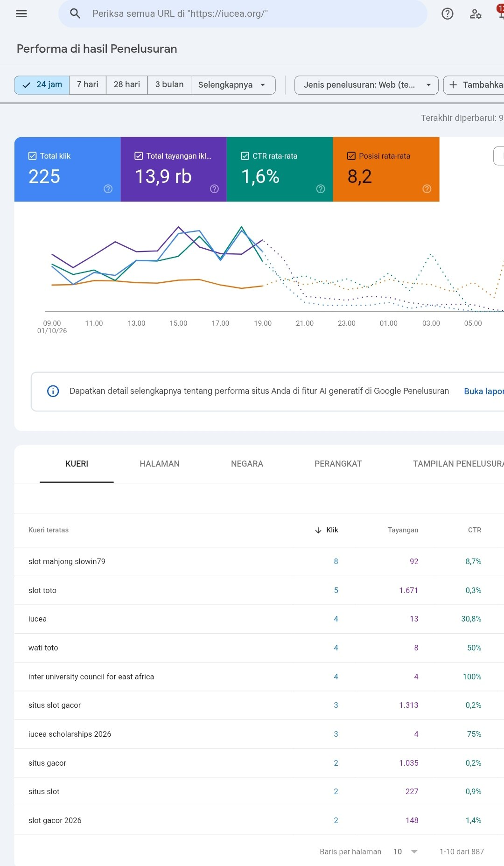
Task: Open the Buka laporan link
Action: pos(484,391)
